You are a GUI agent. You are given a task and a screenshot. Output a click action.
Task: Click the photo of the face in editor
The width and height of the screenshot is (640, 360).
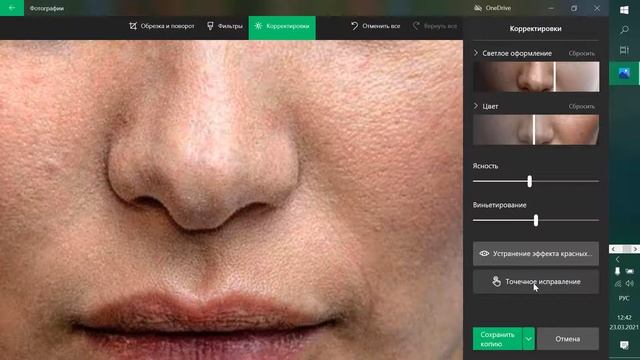point(231,200)
